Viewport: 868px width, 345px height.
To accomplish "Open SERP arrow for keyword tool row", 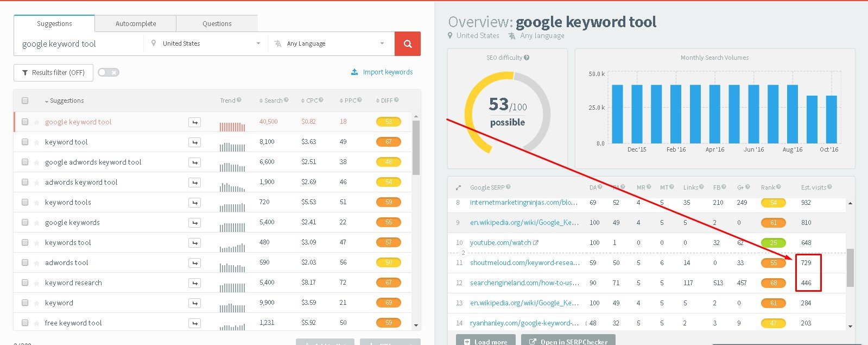I will (194, 142).
